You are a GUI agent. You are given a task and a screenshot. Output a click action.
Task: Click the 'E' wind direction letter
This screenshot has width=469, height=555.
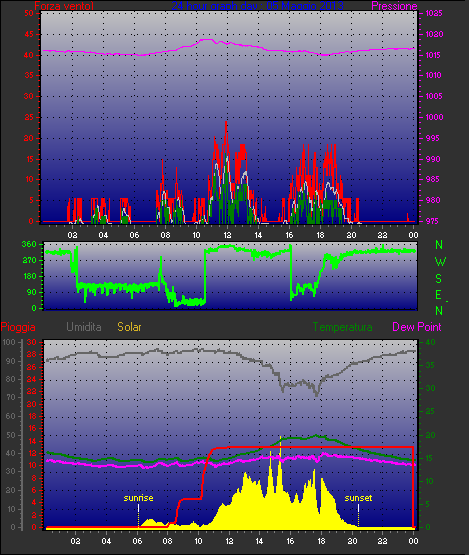[439, 294]
